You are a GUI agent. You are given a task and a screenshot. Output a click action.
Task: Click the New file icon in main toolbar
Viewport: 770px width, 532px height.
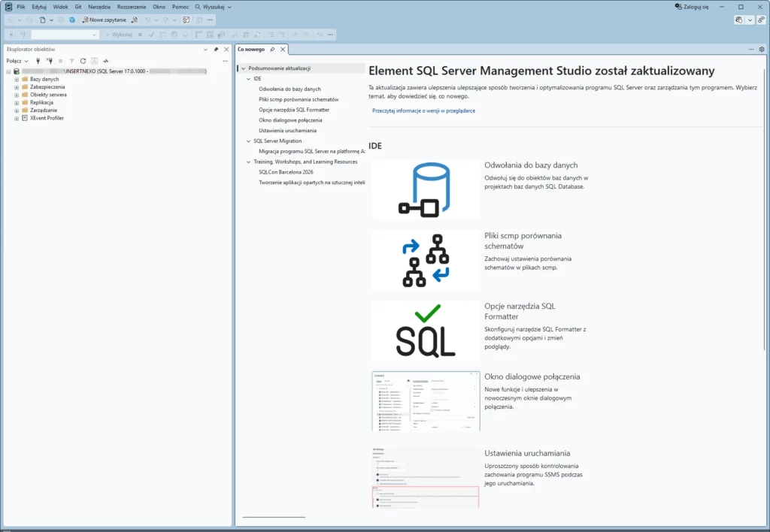click(42, 20)
